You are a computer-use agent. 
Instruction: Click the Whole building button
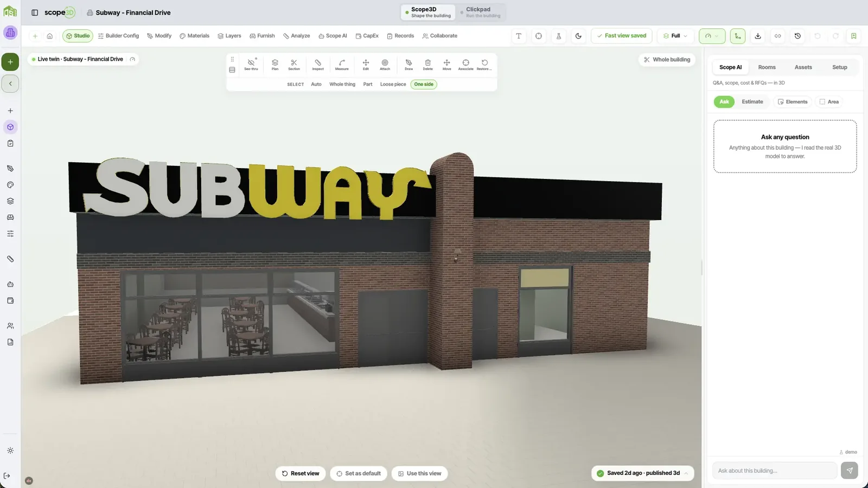pos(667,60)
